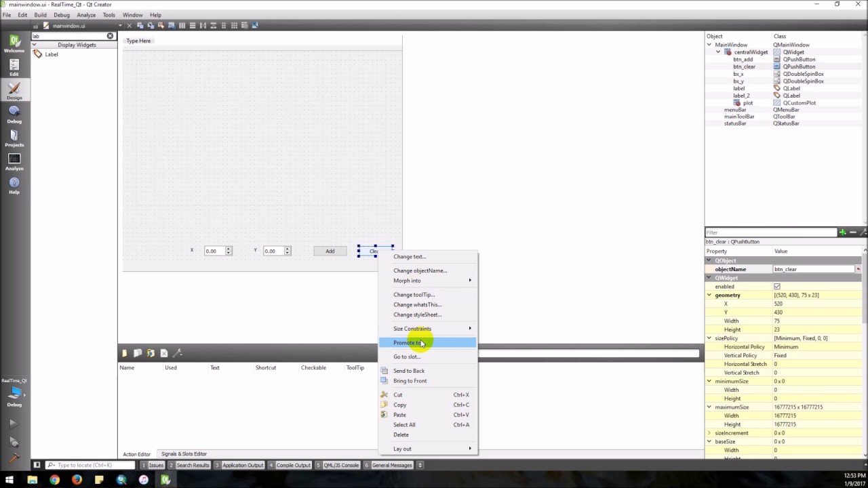This screenshot has height=488, width=868.
Task: Select the Action Editor tab
Action: pos(136,454)
